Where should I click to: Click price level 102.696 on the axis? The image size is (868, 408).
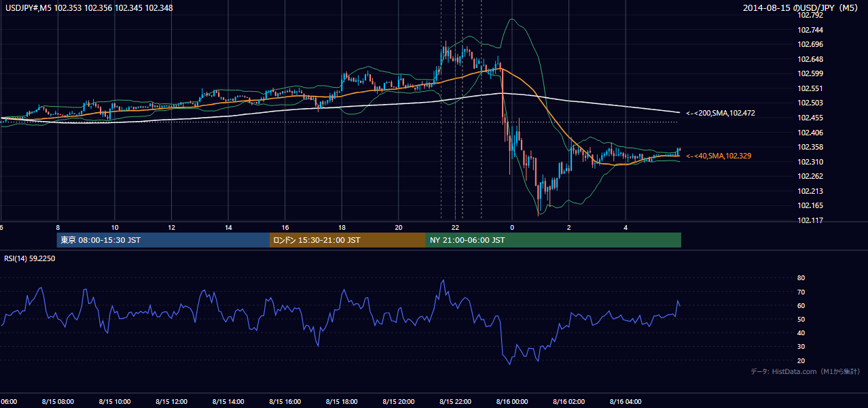(x=810, y=45)
